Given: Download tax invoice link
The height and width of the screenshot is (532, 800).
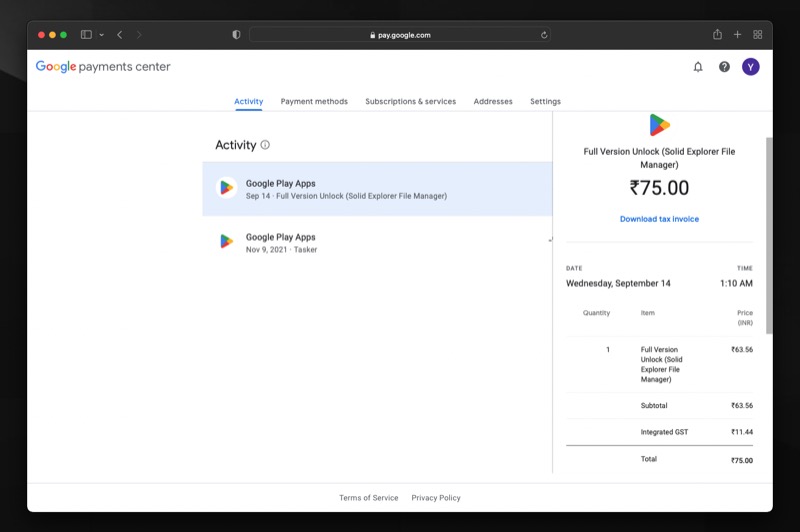Looking at the screenshot, I should 659,219.
